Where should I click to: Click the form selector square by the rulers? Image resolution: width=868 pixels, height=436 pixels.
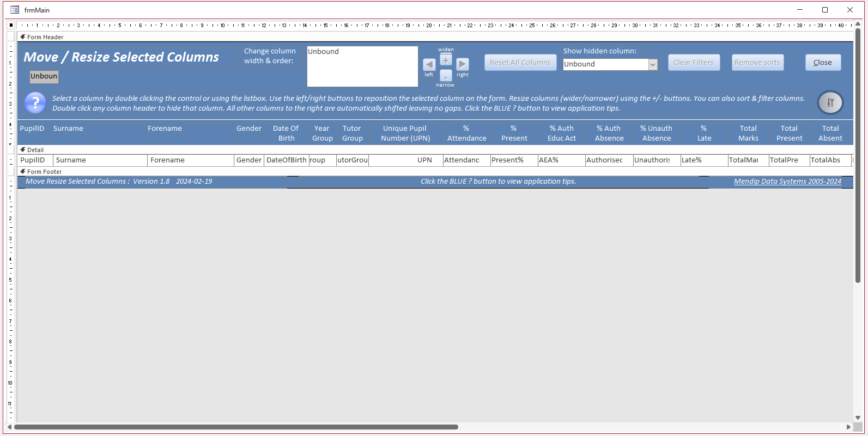11,25
